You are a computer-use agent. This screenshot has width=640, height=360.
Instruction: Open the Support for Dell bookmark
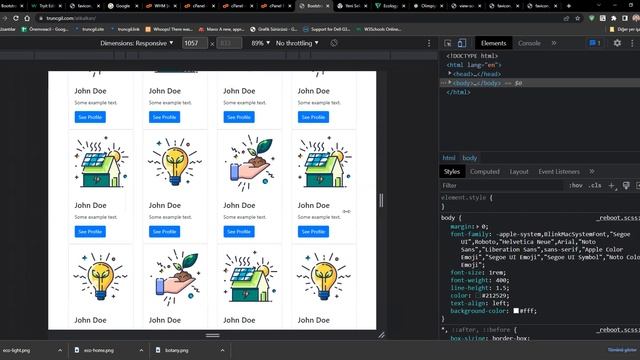(327, 29)
